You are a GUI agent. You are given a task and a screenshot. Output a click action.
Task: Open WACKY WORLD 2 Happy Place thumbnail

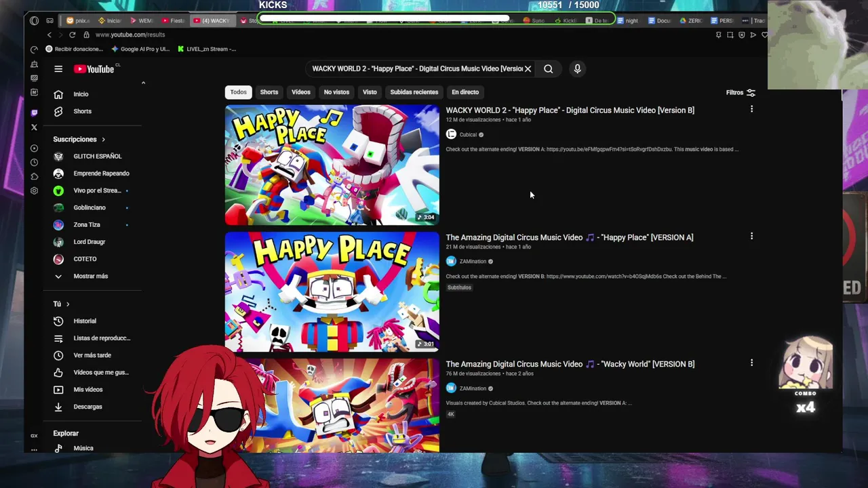click(x=332, y=165)
